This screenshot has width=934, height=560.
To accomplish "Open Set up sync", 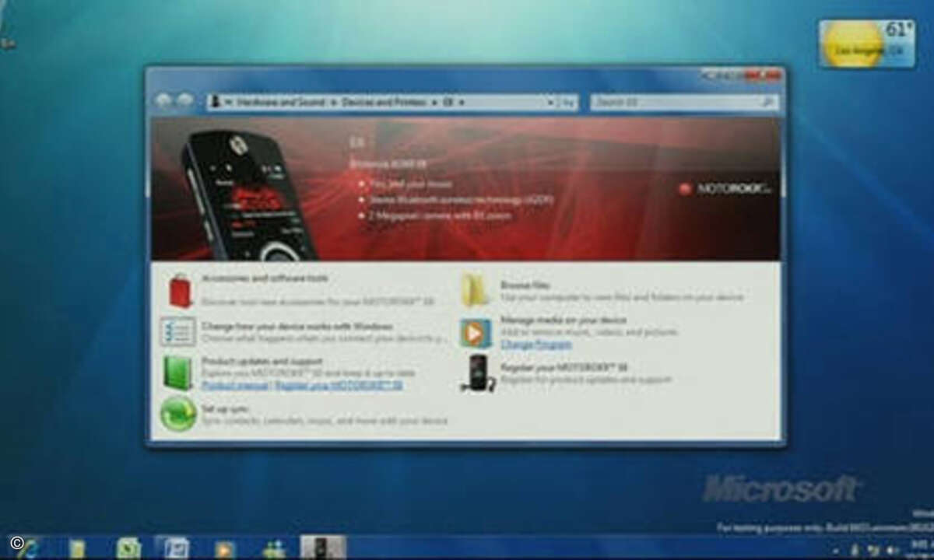I will [225, 408].
